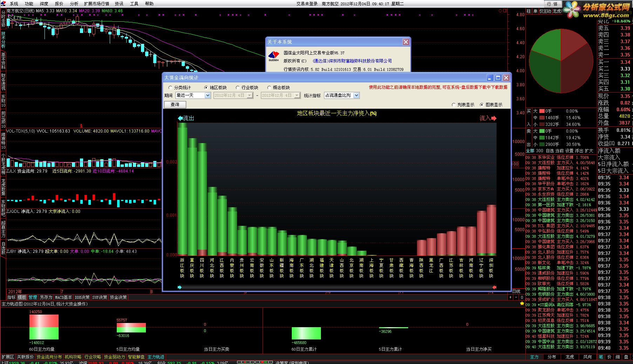Open the end date picker dropdown
This screenshot has width=633, height=364.
point(297,95)
